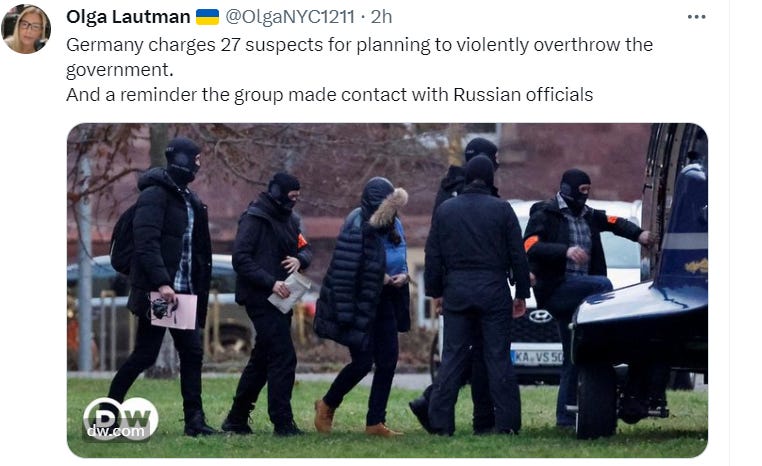
Task: Open Olga Lautman's profile avatar
Action: click(x=26, y=29)
